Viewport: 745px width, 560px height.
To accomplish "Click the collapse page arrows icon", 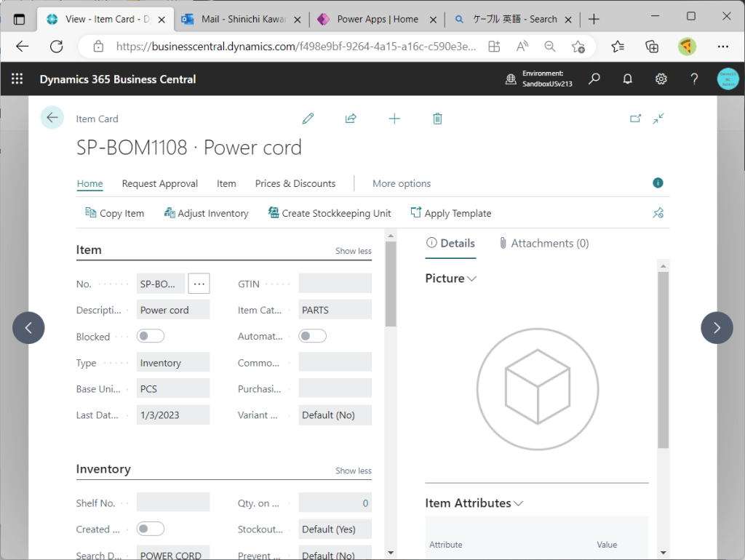I will click(658, 119).
